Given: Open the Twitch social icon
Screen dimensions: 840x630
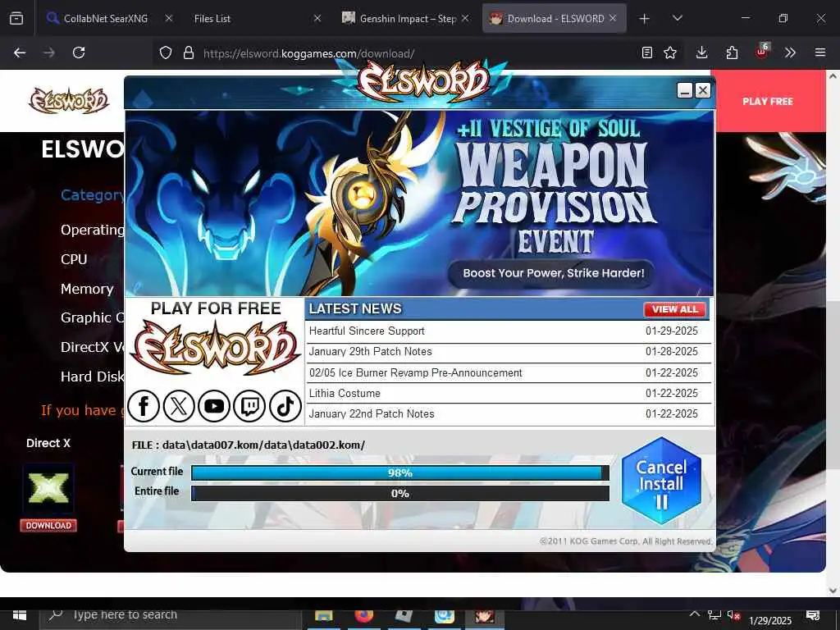Looking at the screenshot, I should coord(249,406).
